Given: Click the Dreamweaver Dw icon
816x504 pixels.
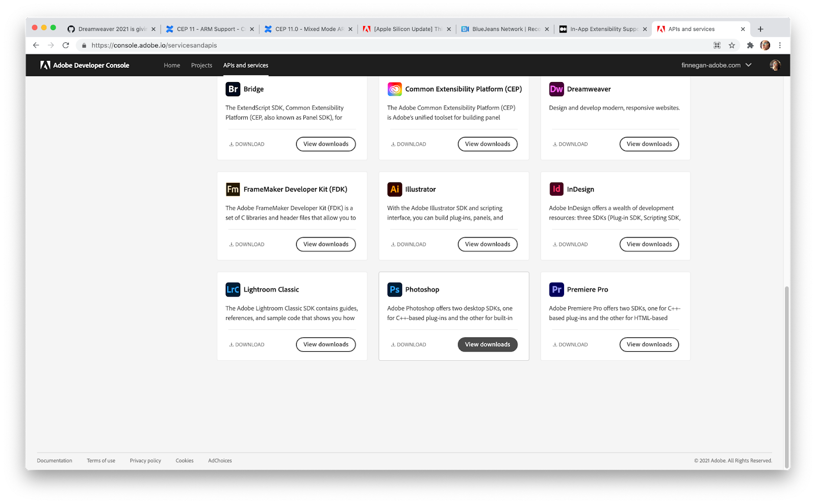Looking at the screenshot, I should pos(556,89).
